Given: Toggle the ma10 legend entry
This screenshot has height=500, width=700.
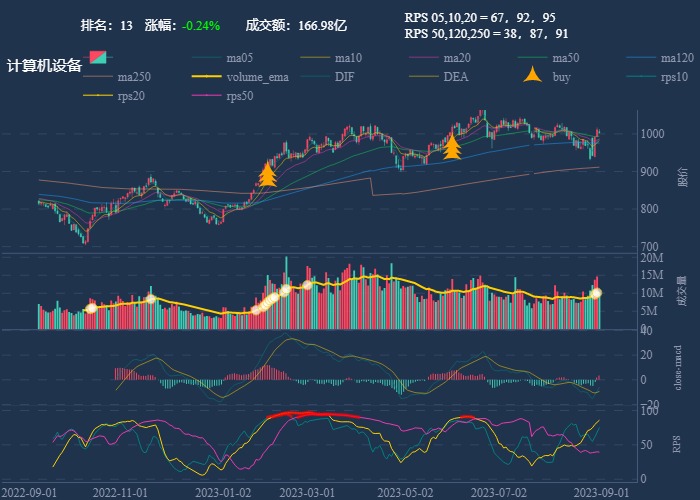Looking at the screenshot, I should (x=348, y=58).
